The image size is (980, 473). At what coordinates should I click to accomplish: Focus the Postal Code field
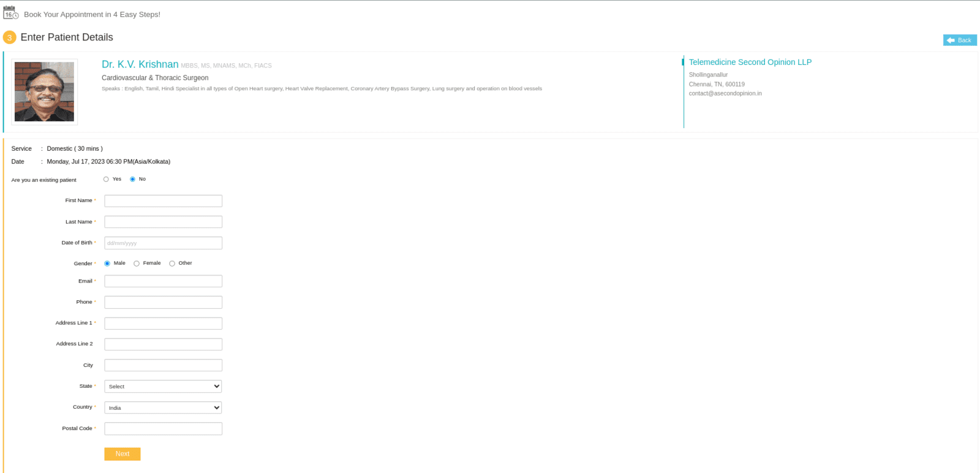tap(163, 429)
